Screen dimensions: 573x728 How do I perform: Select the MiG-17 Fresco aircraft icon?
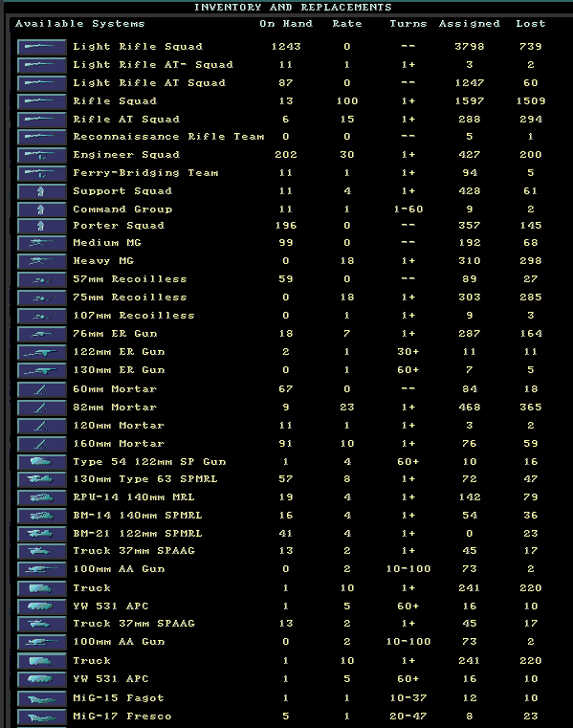pos(42,717)
